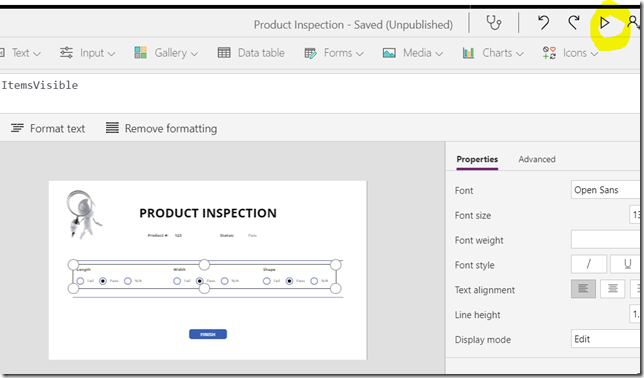Click the blue FINISH button
This screenshot has height=378, width=644.
pyautogui.click(x=208, y=334)
